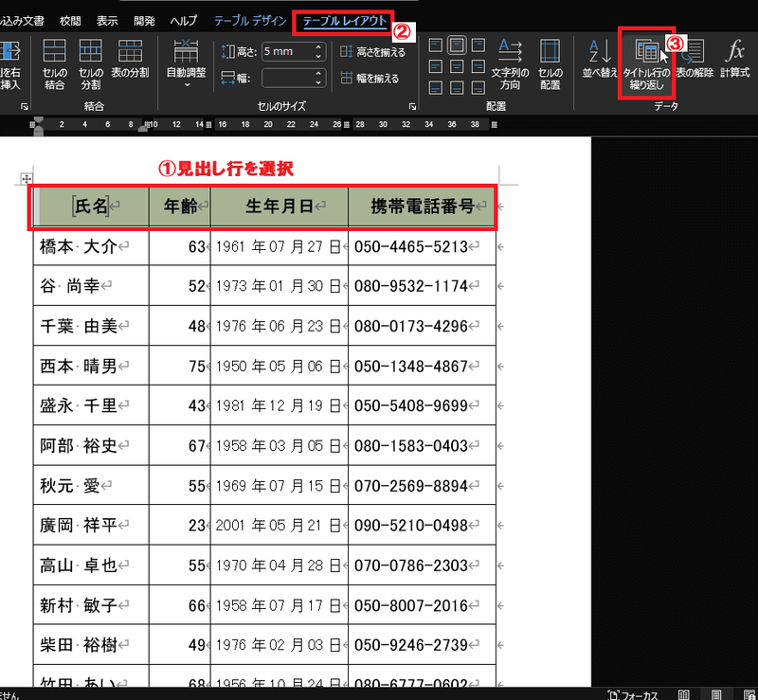This screenshot has width=758, height=700.
Task: Click Focus (フォーカス) mode in status bar
Action: coord(632,694)
